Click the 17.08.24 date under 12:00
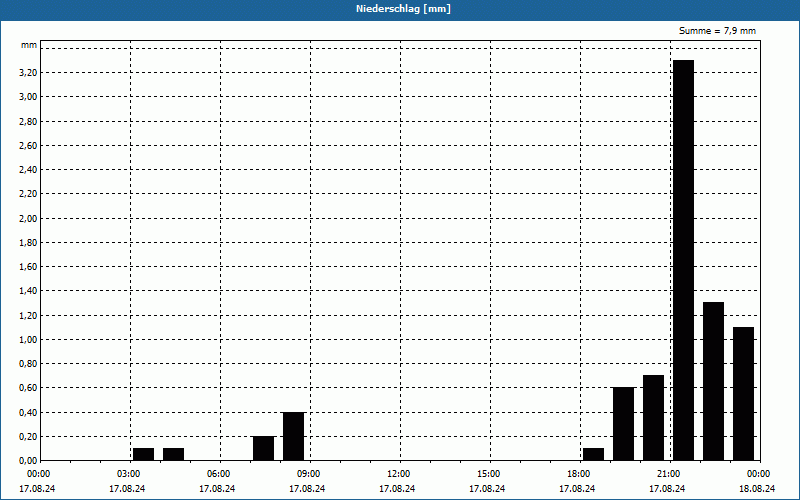Viewport: 800px width, 500px height. (x=397, y=489)
